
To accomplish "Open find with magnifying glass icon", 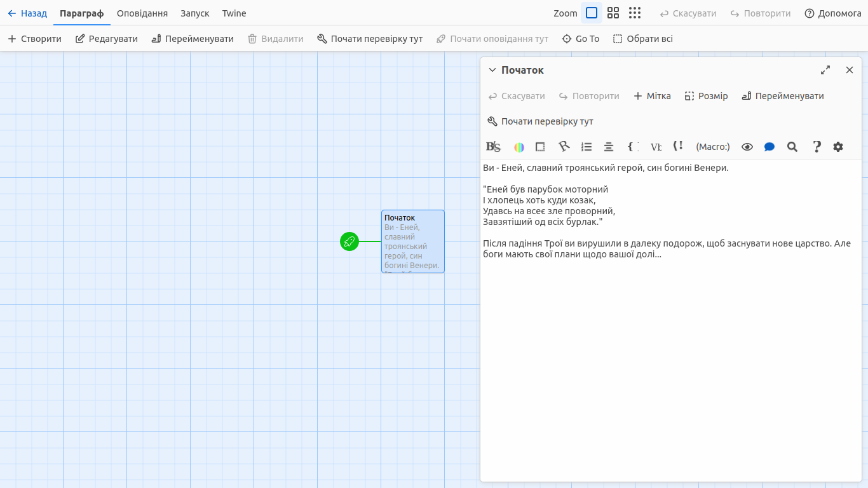I will click(792, 147).
